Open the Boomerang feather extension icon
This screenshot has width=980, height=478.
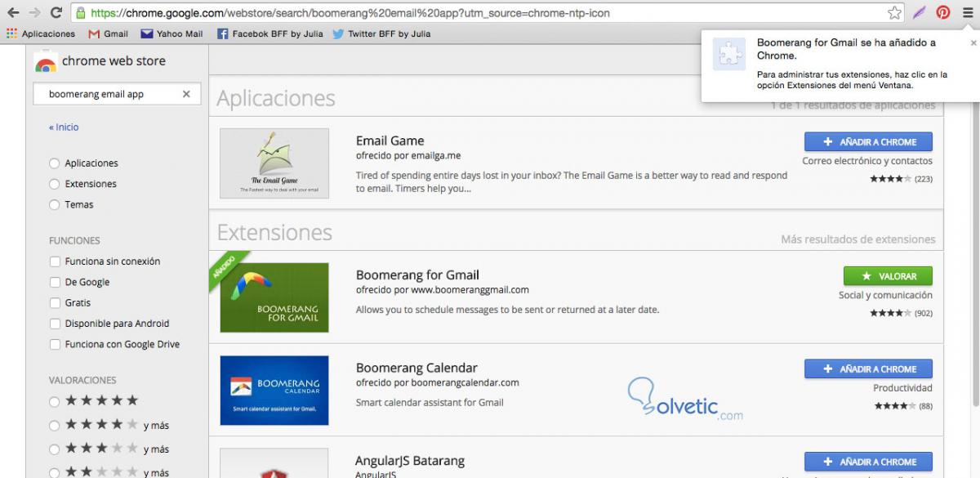[x=920, y=13]
